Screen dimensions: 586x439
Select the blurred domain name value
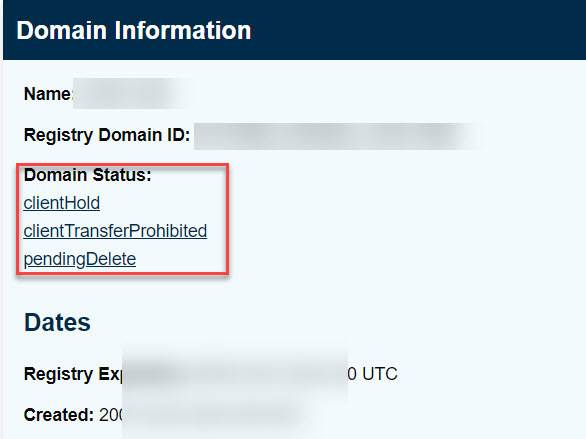pyautogui.click(x=132, y=93)
